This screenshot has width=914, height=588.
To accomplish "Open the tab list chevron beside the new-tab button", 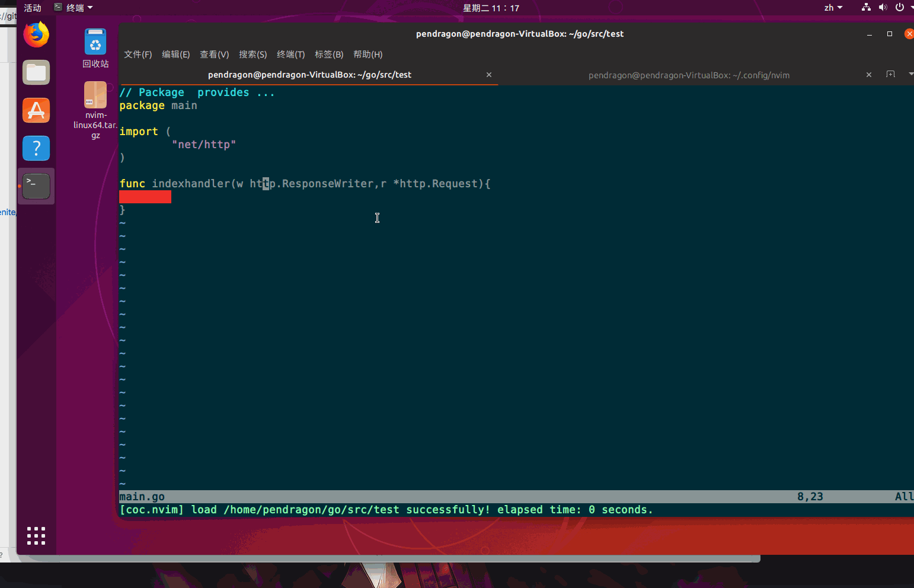I will tap(910, 75).
